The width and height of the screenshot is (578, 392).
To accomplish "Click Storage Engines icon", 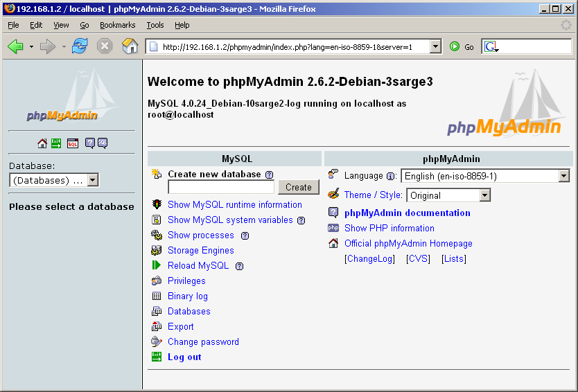I will (157, 251).
